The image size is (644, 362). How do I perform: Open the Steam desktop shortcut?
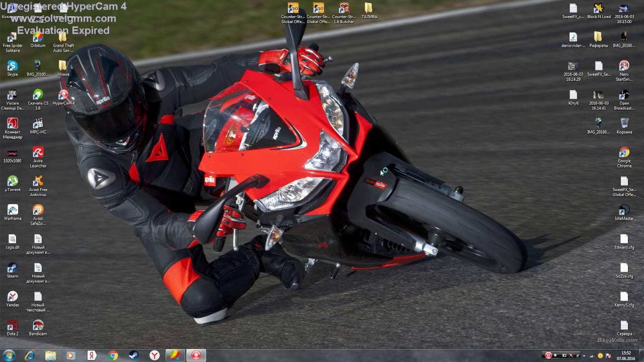point(13,268)
